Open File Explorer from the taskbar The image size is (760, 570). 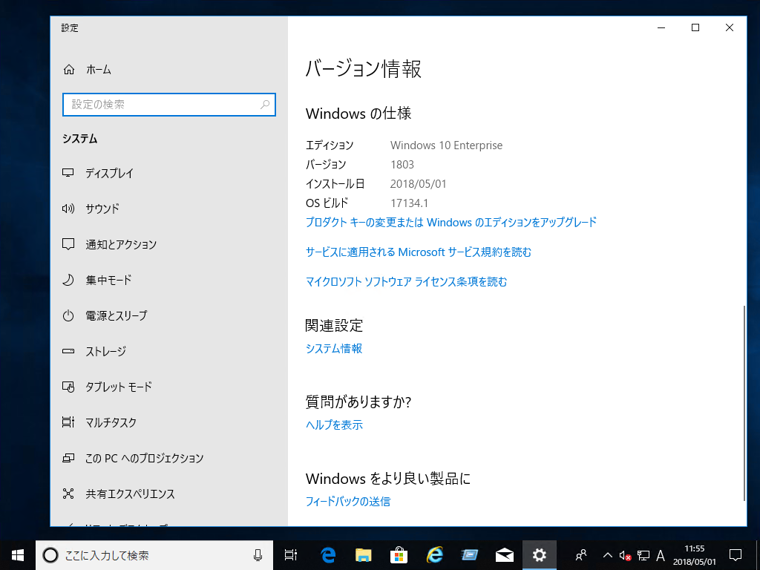[x=363, y=555]
